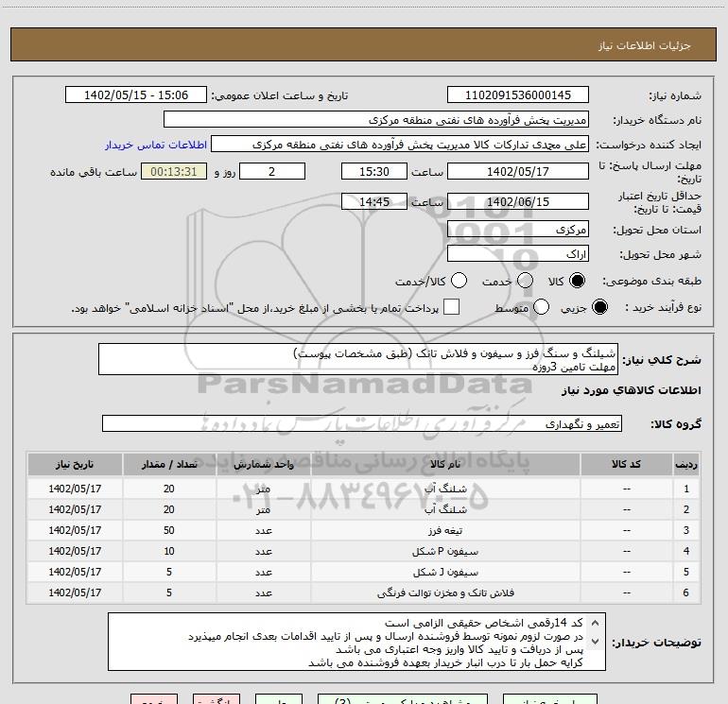Image resolution: width=728 pixels, height=704 pixels.
Task: Click quantity 5 in سیفون J شکل row
Action: point(169,573)
